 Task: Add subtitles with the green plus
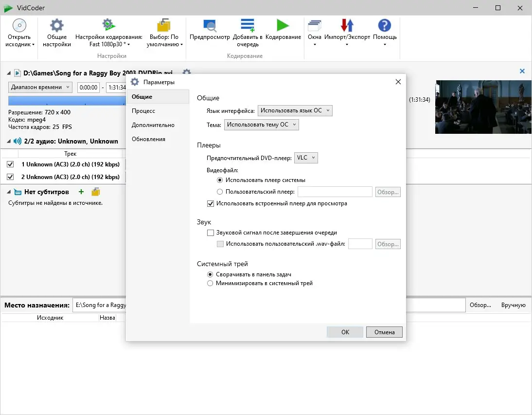[81, 192]
